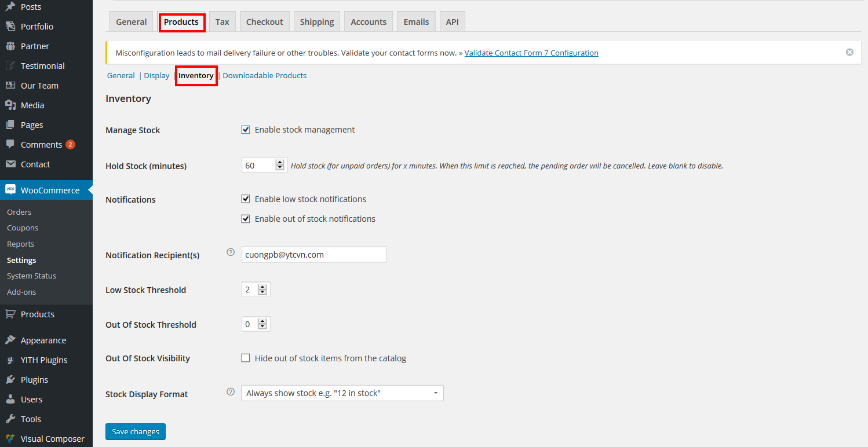This screenshot has width=868, height=447.
Task: Click help icon beside Notification Recipient(s)
Action: pos(231,252)
